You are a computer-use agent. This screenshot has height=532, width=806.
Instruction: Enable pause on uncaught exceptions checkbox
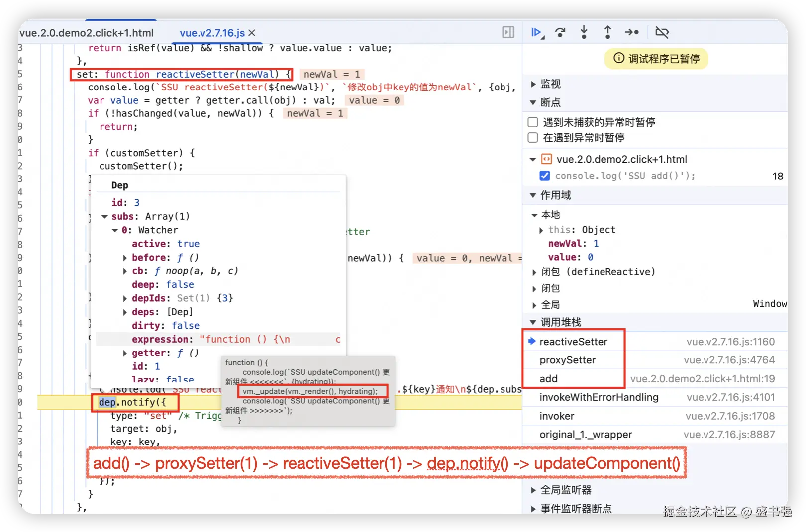coord(533,122)
